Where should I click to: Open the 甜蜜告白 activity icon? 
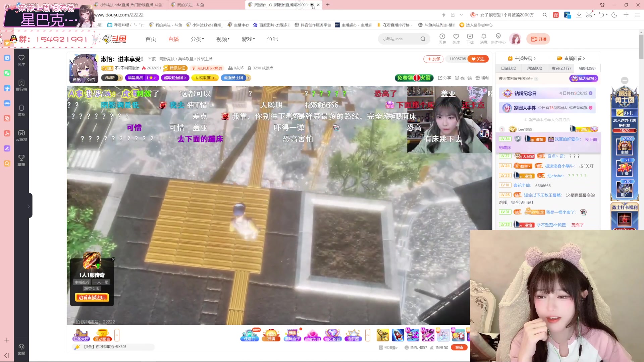click(312, 335)
